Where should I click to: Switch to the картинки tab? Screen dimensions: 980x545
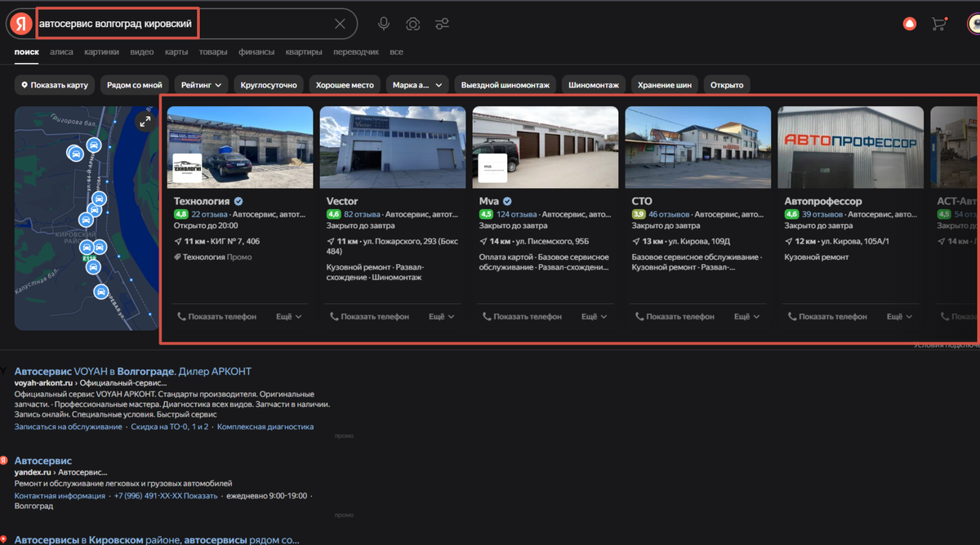coord(101,52)
